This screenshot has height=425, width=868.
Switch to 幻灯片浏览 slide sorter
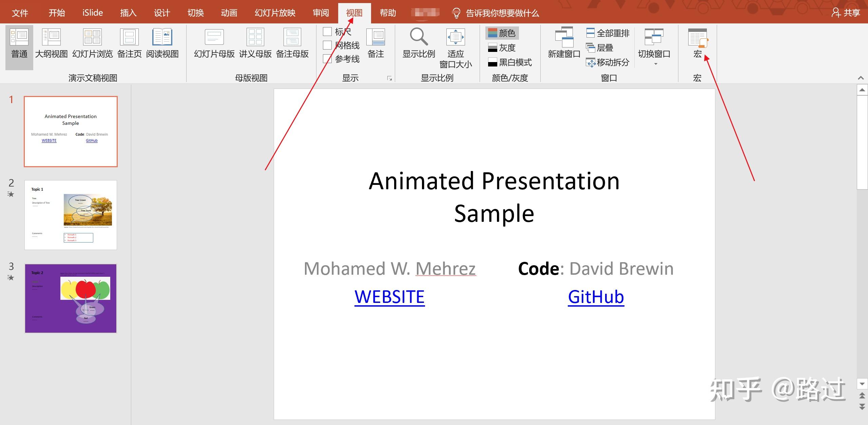coord(92,44)
